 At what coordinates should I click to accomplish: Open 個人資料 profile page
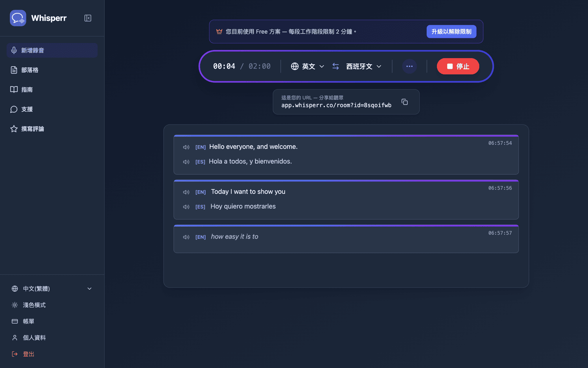(52, 337)
